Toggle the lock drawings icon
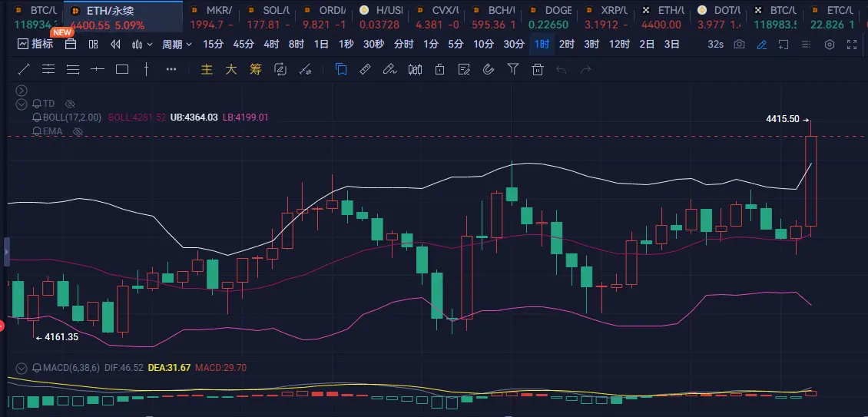The height and width of the screenshot is (417, 868). tap(440, 69)
